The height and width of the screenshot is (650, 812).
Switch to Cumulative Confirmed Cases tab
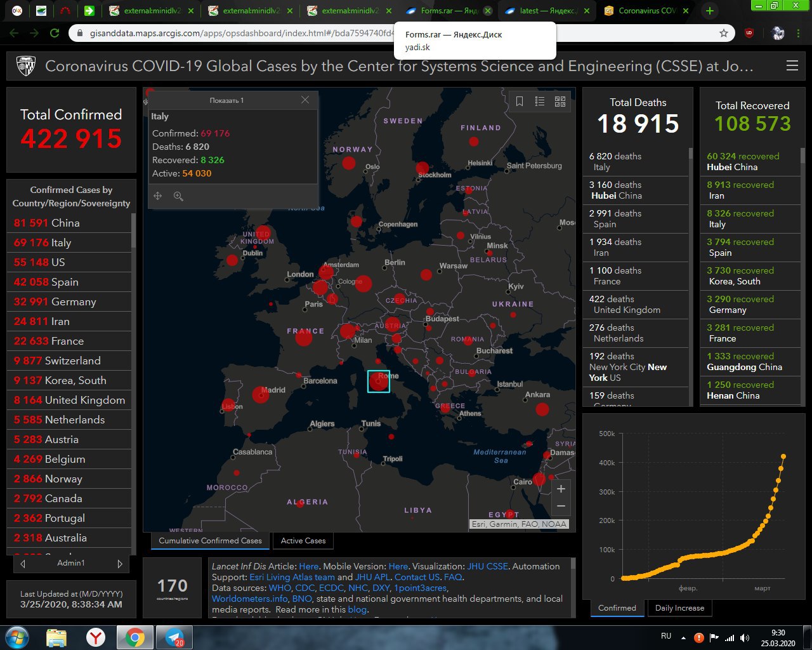[210, 541]
